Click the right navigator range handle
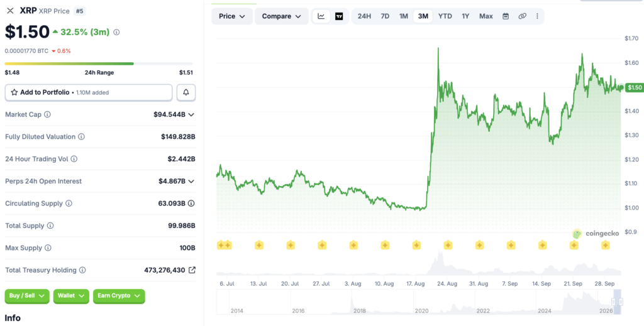The image size is (644, 326). 621,302
